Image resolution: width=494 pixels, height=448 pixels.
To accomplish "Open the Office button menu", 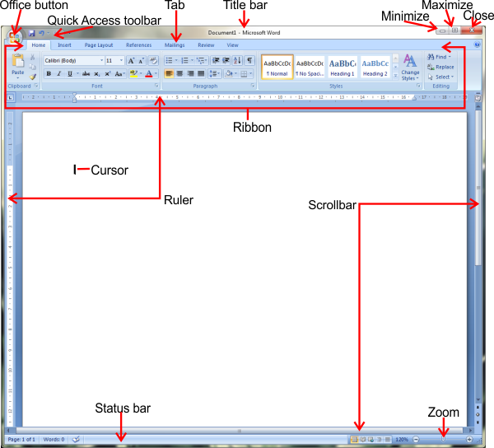I will click(14, 38).
